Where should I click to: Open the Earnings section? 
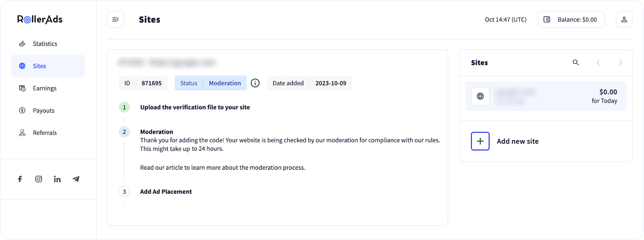pos(44,88)
